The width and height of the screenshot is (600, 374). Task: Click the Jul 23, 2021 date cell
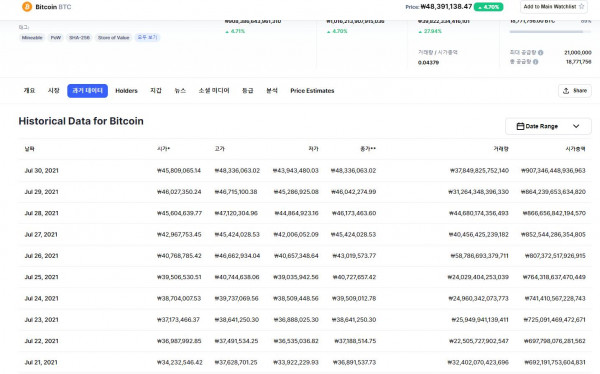[x=41, y=320]
